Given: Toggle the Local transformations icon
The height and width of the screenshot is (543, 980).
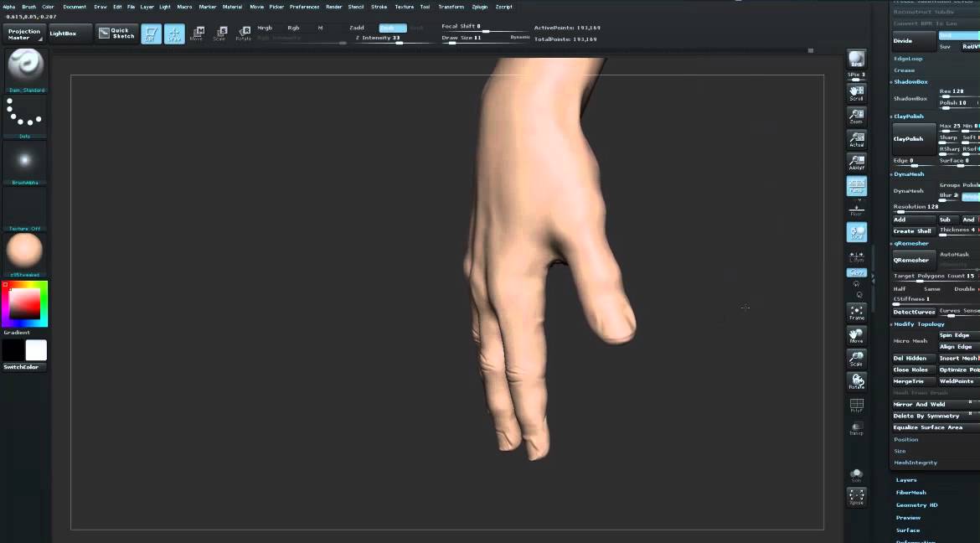Looking at the screenshot, I should click(x=856, y=232).
